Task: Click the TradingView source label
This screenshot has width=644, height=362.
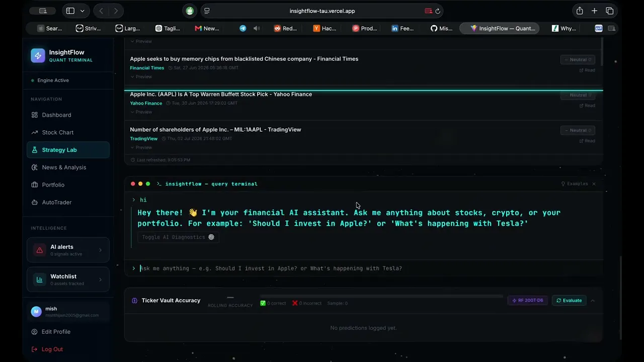Action: (144, 139)
